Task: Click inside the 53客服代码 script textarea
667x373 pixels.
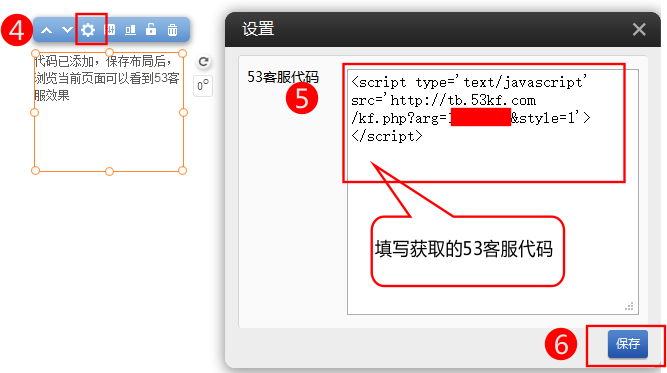Action: click(x=493, y=192)
